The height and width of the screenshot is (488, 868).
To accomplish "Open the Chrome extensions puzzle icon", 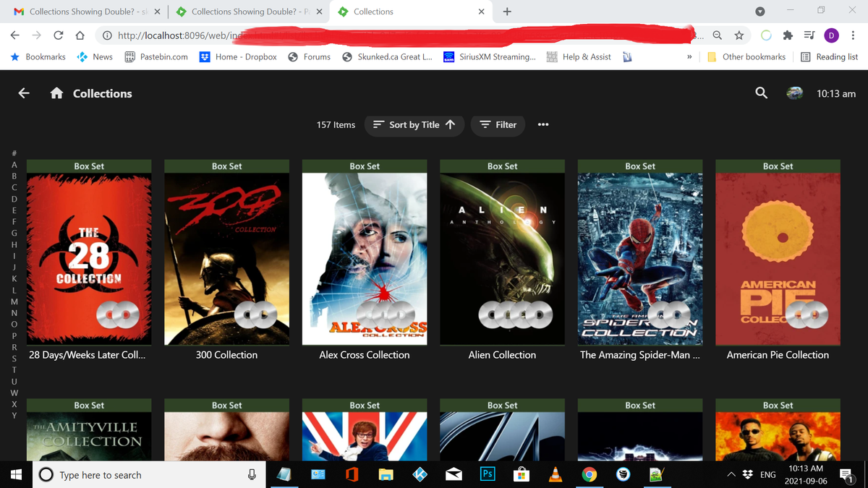I will click(788, 35).
